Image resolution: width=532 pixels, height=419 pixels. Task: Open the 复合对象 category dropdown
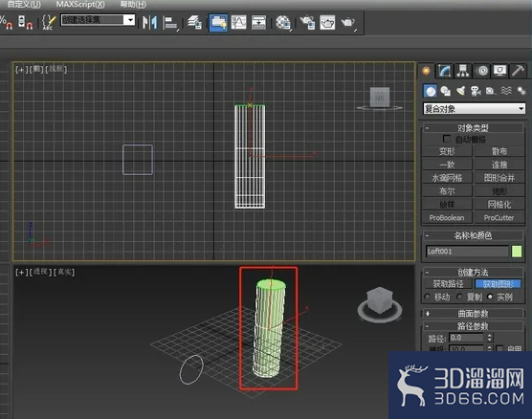[x=475, y=109]
